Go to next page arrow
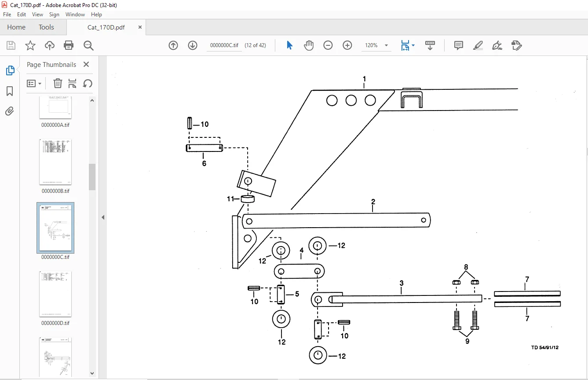This screenshot has width=588, height=380. pos(193,45)
